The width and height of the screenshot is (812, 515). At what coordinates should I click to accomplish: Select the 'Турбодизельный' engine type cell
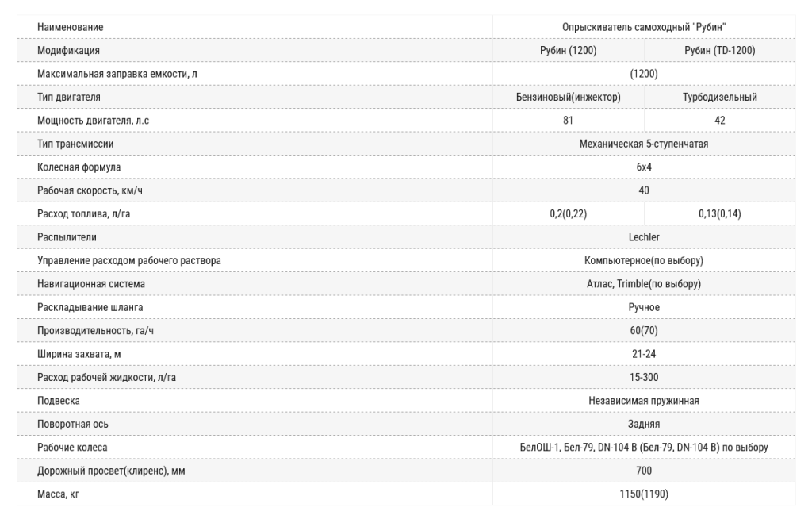pyautogui.click(x=719, y=98)
